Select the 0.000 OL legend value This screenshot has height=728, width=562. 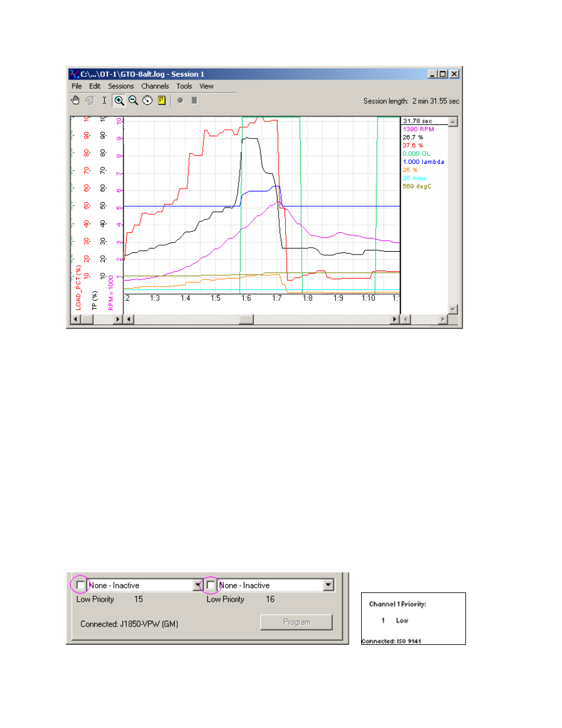(x=416, y=153)
